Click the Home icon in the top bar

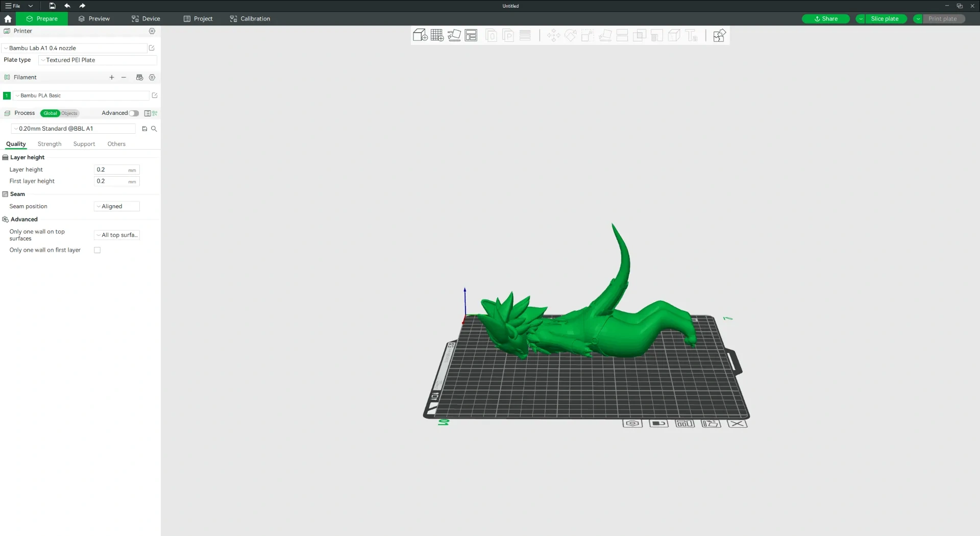coord(8,18)
